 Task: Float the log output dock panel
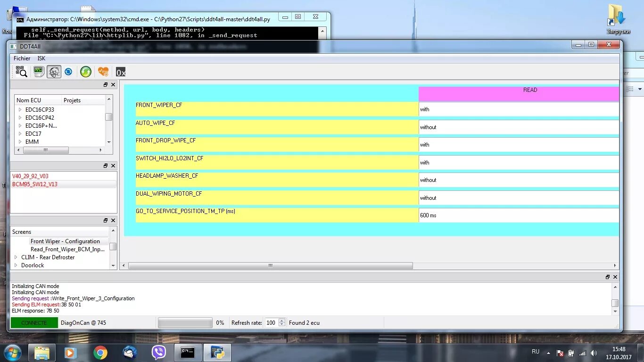pyautogui.click(x=608, y=277)
